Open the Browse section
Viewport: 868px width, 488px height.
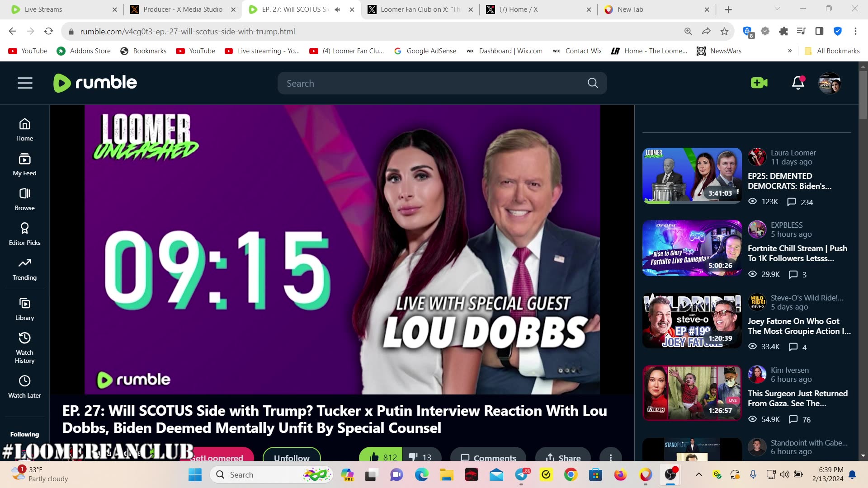pos(24,200)
